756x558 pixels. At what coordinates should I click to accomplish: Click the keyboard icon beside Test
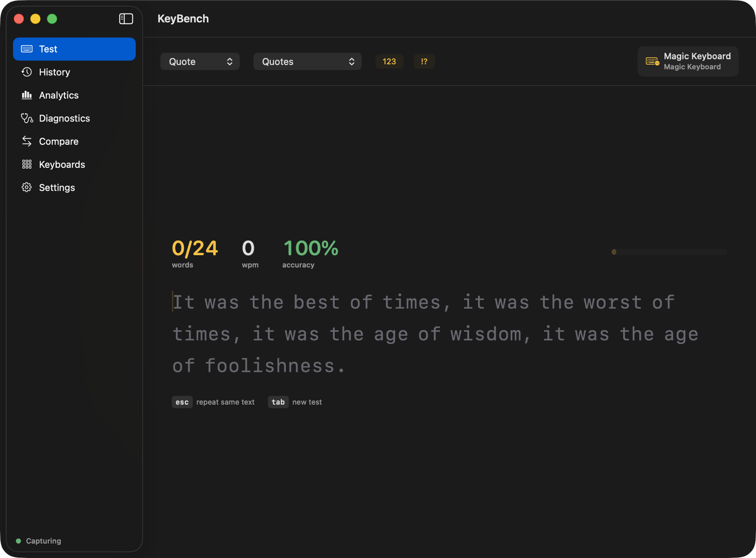(27, 49)
